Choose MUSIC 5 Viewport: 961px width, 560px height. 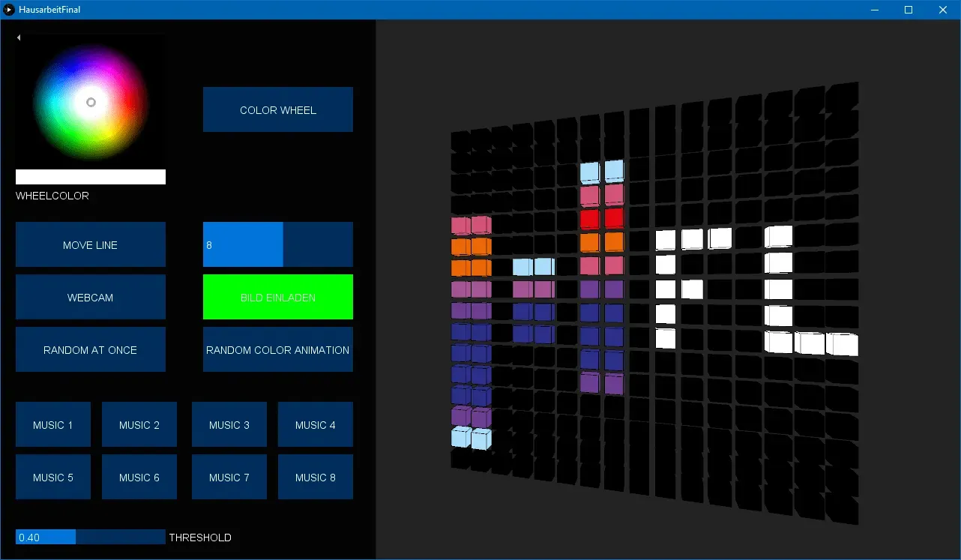point(53,477)
